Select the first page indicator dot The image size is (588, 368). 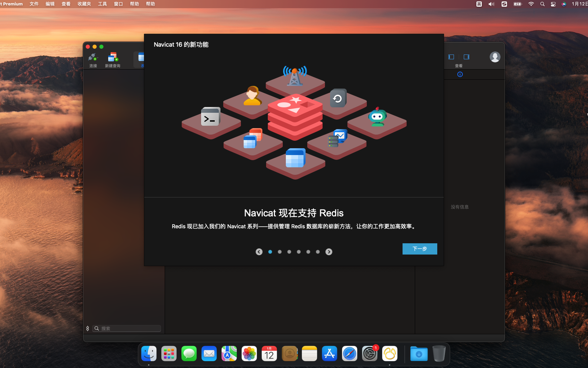(x=270, y=252)
